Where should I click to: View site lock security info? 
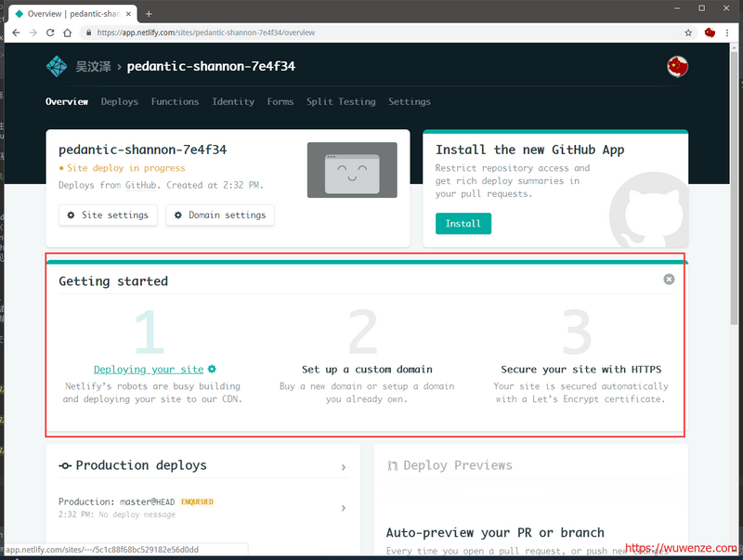coord(88,33)
